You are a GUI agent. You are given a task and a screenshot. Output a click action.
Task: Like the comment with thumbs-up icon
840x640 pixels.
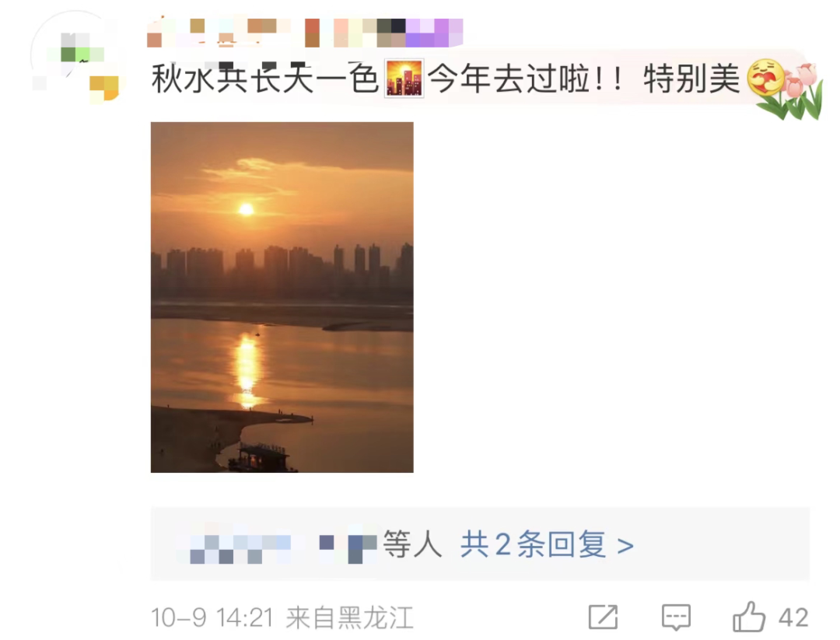pyautogui.click(x=749, y=617)
